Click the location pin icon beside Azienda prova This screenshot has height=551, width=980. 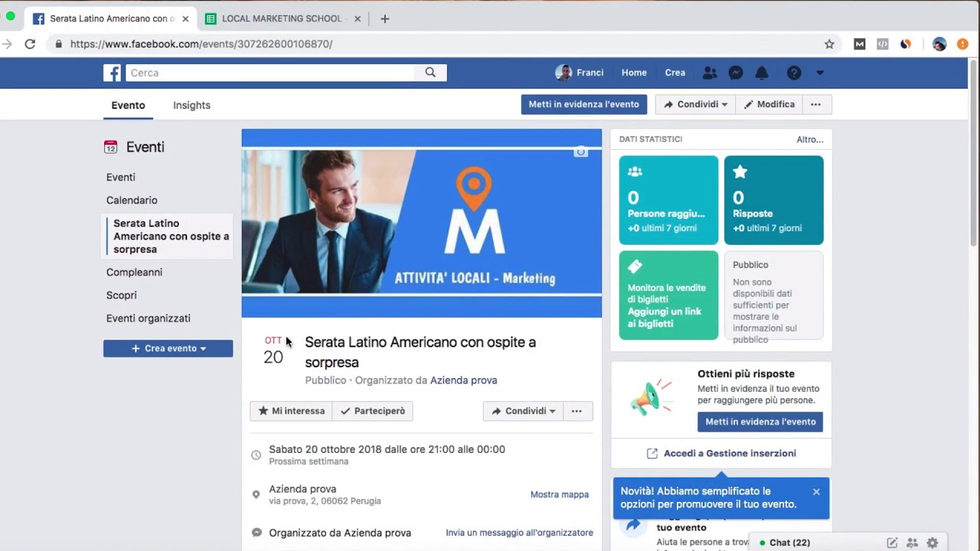(256, 495)
